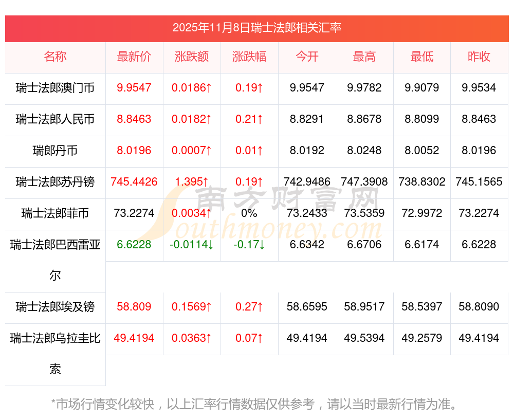
Task: Click change amount 0.0363↑
Action: (192, 338)
